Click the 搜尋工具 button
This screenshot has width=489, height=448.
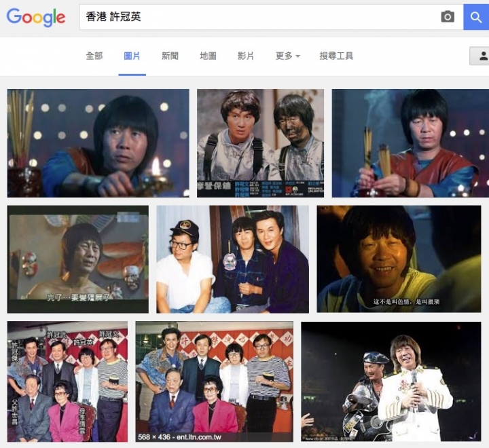coord(336,56)
